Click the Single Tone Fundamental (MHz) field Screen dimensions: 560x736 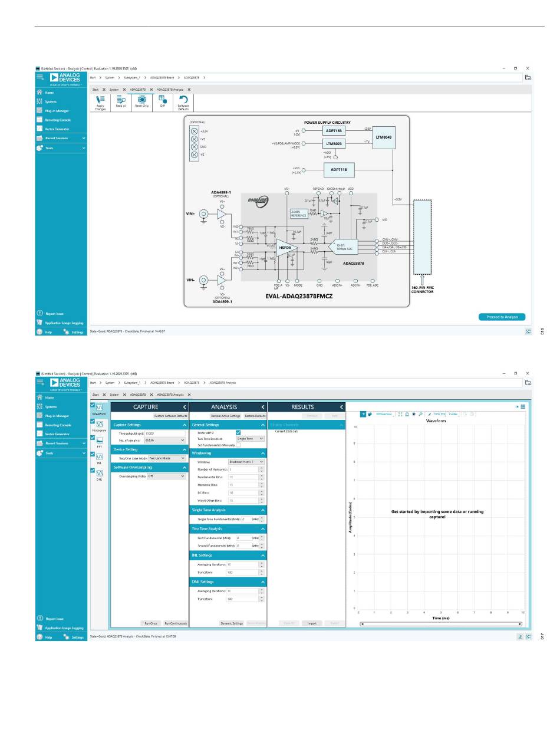[246, 519]
